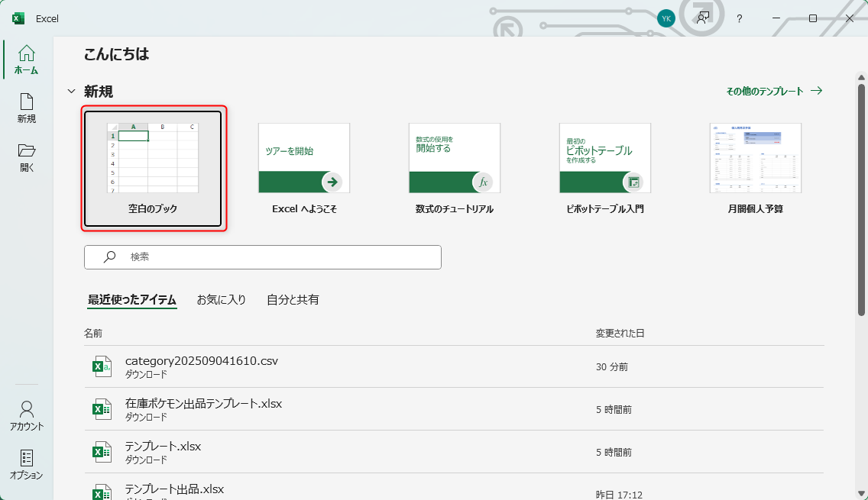This screenshot has height=500, width=868.
Task: Open the Options (オプション) sidebar icon
Action: [27, 465]
